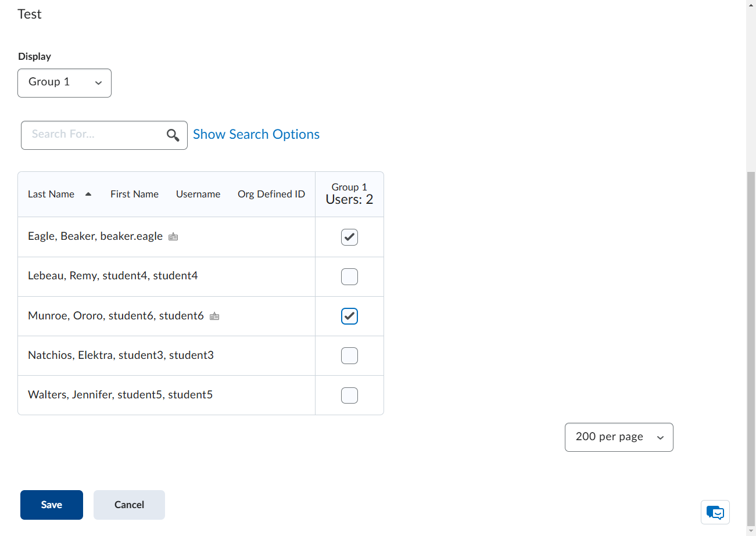Sort by Org Defined ID header
Screen dimensions: 756x536
271,194
